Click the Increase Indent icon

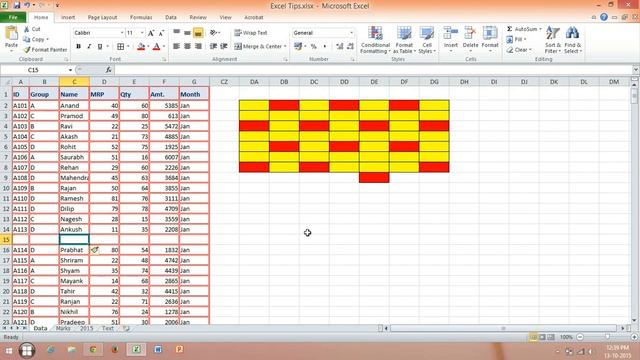(x=224, y=47)
